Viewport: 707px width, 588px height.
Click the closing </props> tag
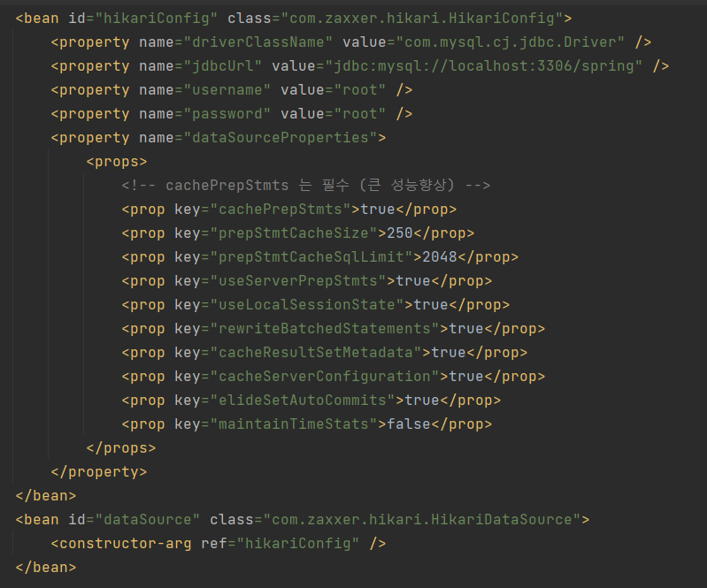[x=121, y=448]
